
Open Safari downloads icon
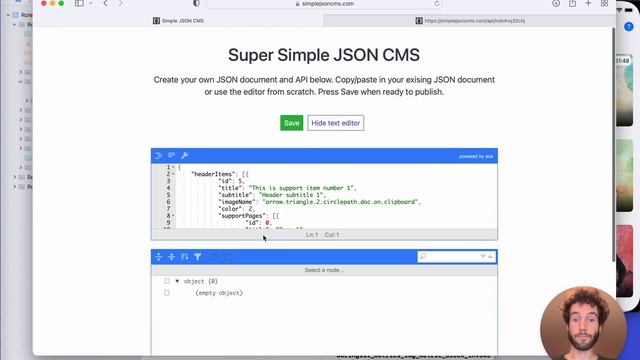pos(556,3)
